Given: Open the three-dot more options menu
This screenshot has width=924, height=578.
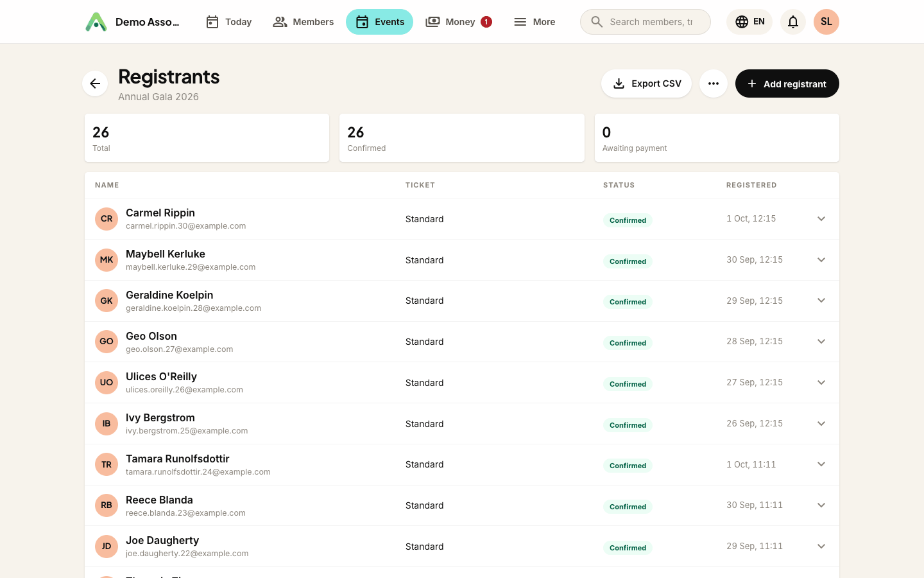Looking at the screenshot, I should click(x=714, y=83).
